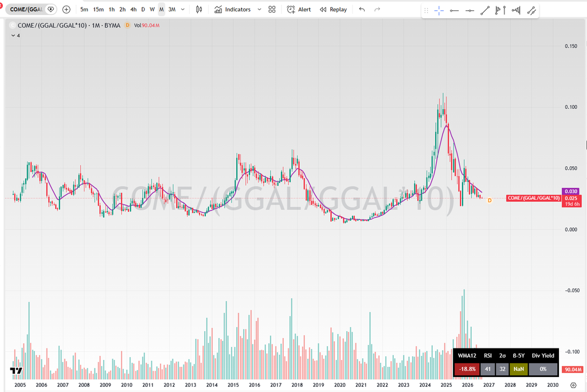Open chart settings gear icon
Screen dimensions: 587x392
click(x=573, y=385)
